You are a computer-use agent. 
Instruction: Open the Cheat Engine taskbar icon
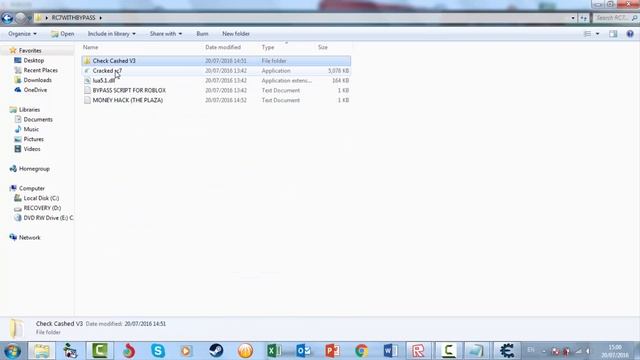pyautogui.click(x=507, y=351)
